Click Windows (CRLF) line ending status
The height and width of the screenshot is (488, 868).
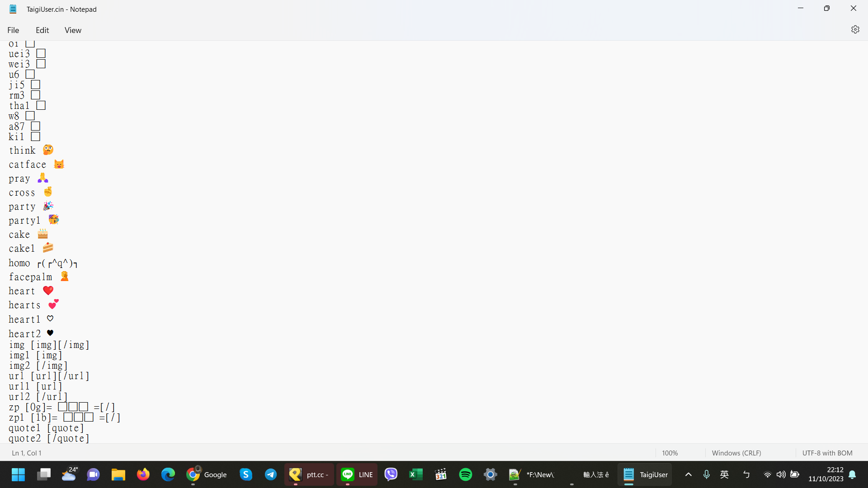(736, 453)
